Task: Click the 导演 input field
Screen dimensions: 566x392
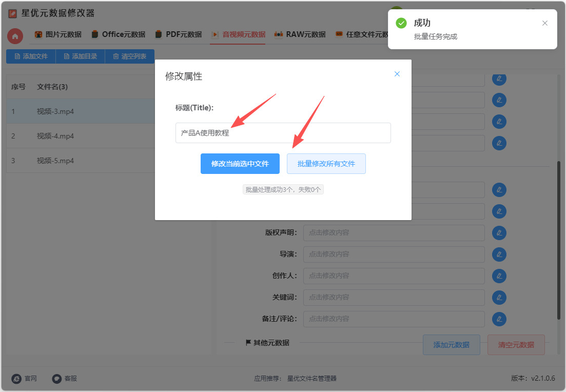Action: point(394,254)
